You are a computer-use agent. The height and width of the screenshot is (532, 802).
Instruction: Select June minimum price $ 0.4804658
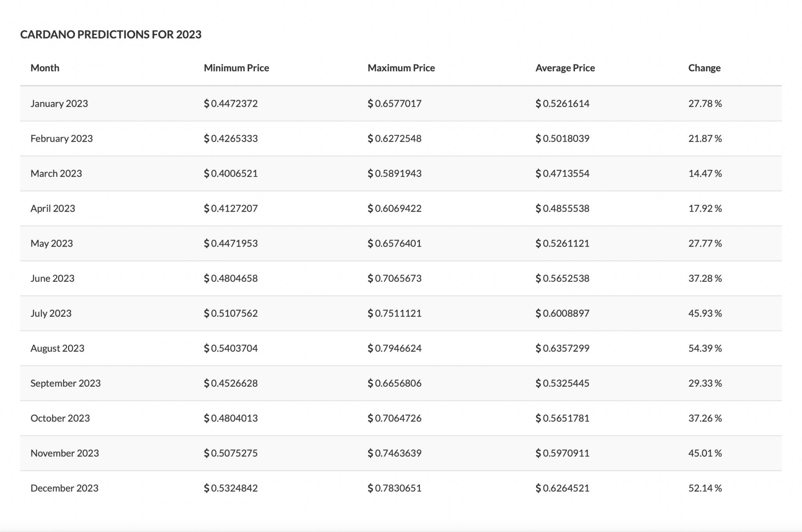(x=231, y=278)
